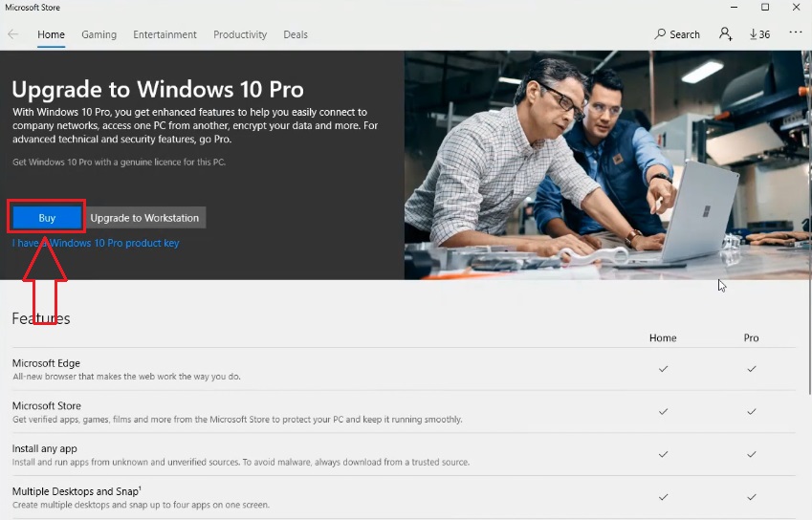
Task: Click 'Multiple Desktops and Snap' feature title
Action: coord(77,491)
